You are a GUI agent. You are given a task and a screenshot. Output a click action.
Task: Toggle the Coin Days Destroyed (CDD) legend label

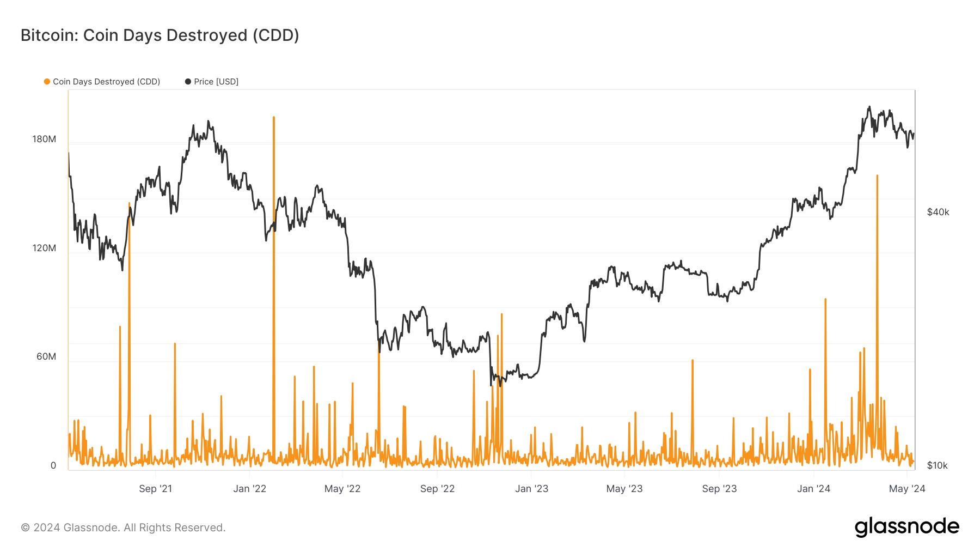click(106, 82)
